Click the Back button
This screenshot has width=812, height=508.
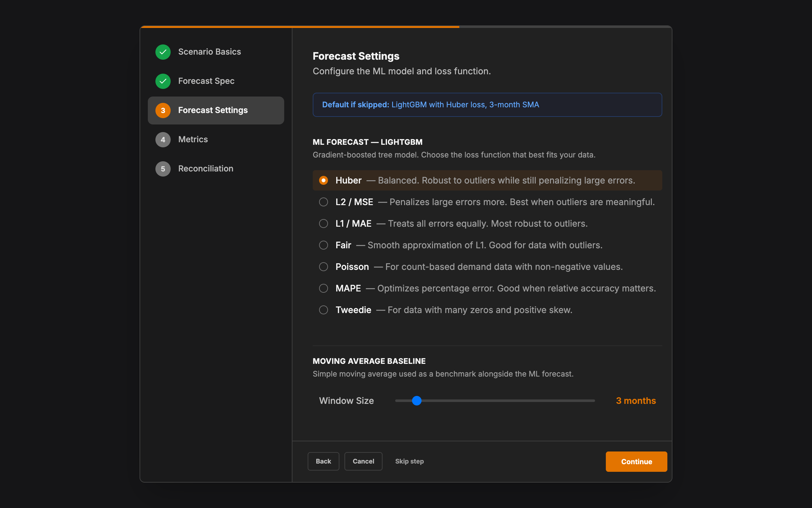(323, 461)
